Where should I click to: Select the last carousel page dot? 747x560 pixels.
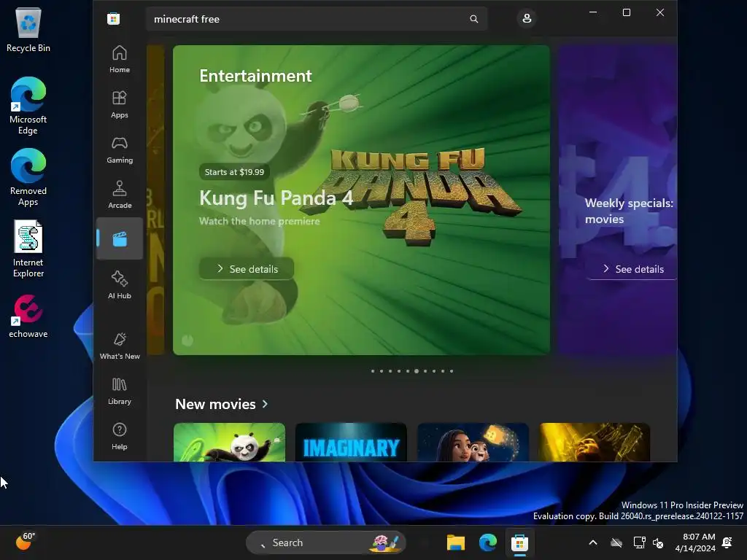point(452,371)
